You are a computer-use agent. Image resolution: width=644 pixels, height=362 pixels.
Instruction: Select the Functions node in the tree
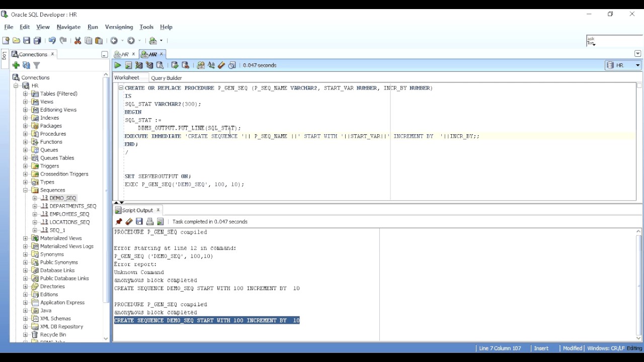[x=51, y=142]
